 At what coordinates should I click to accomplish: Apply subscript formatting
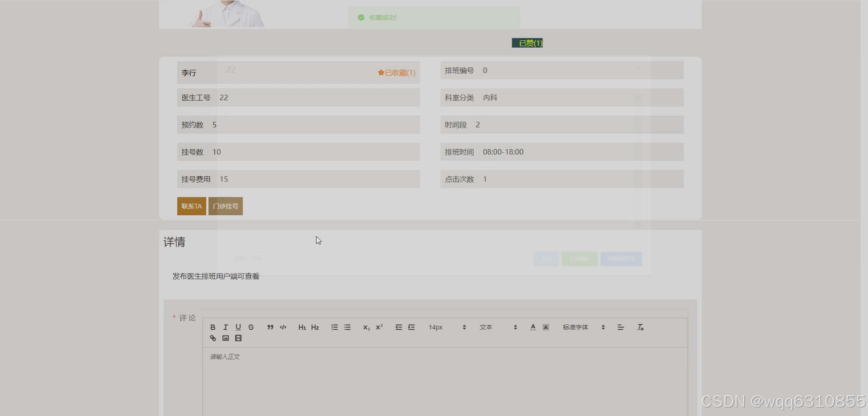pyautogui.click(x=366, y=327)
